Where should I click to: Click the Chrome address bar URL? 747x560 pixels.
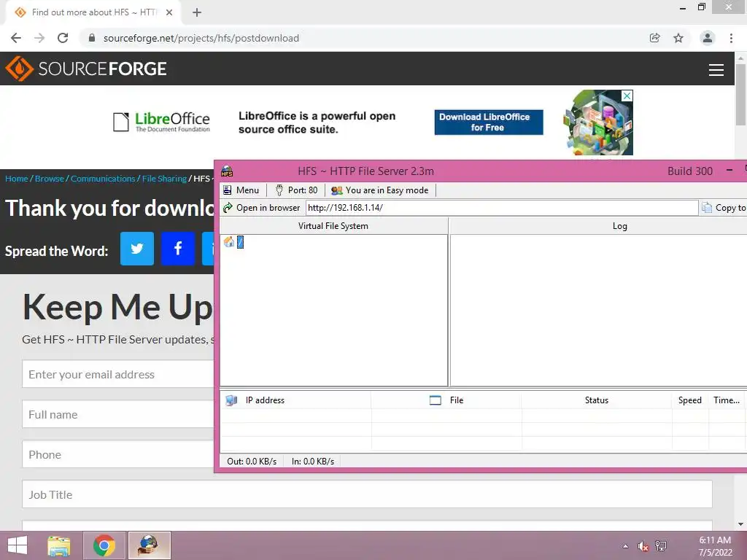pos(201,38)
